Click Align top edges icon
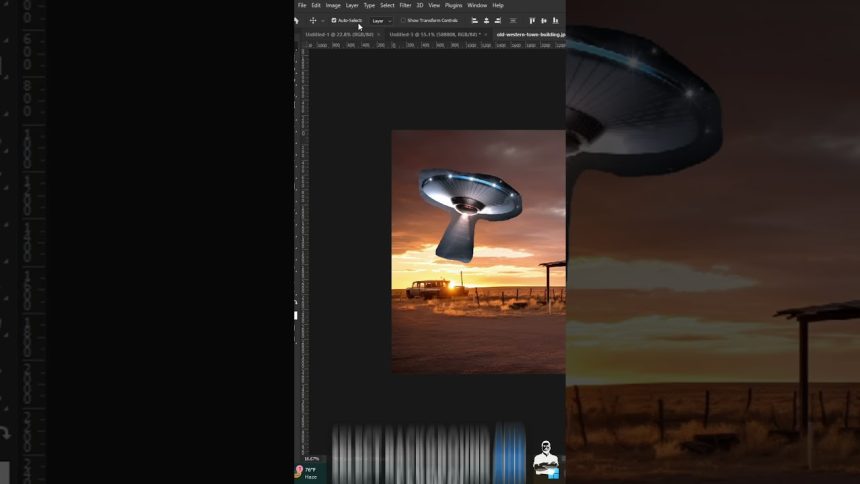Screen dimensions: 860x484 pos(532,20)
